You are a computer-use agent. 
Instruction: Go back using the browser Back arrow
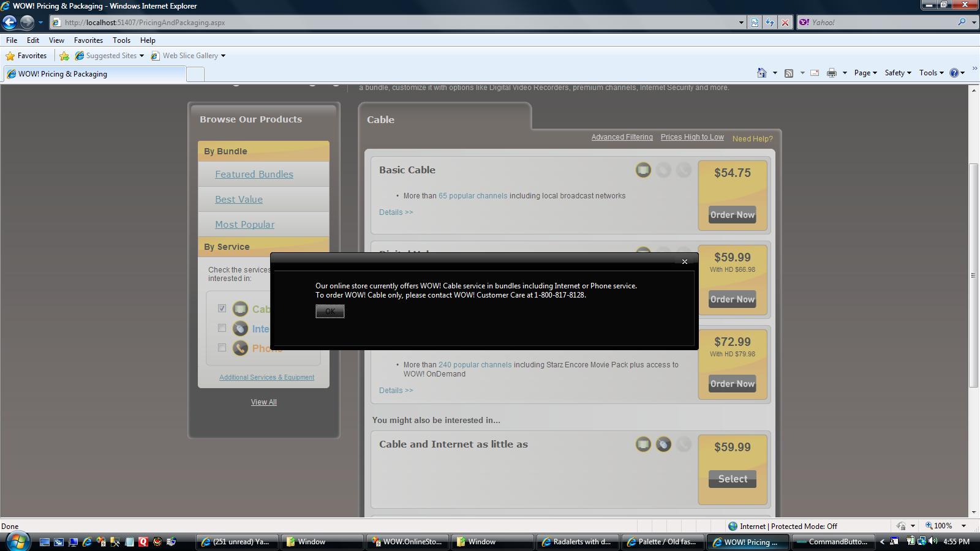[x=9, y=23]
